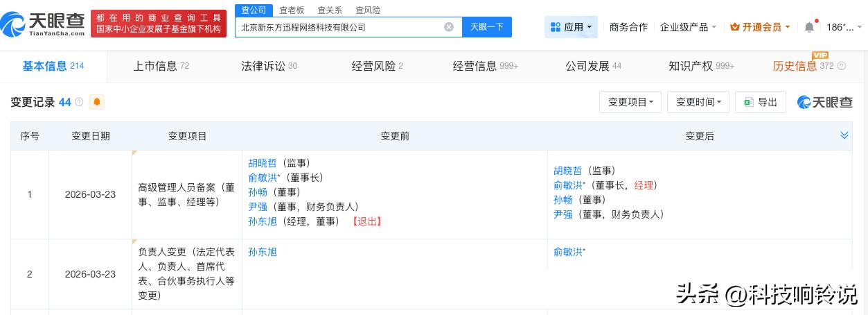
Task: Switch to the 经营风险 2 tab
Action: (x=377, y=67)
